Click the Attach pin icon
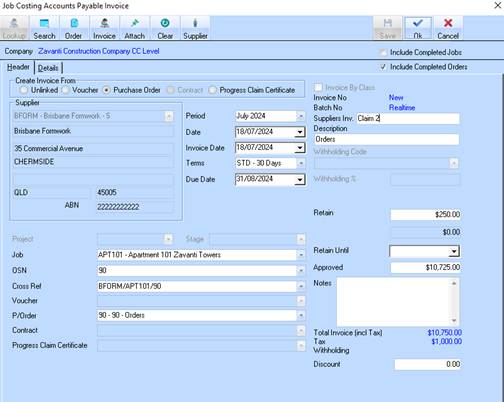 click(135, 23)
